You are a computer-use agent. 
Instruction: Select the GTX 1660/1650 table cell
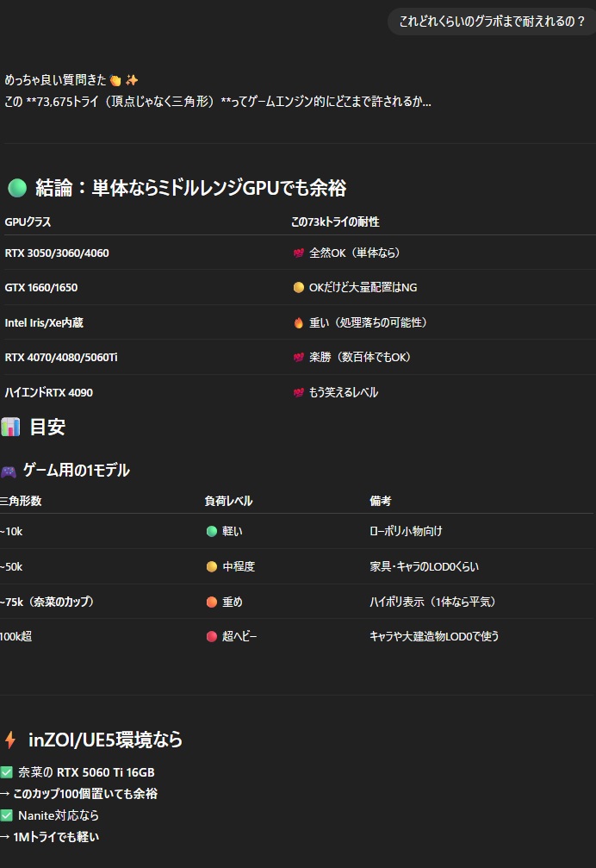(41, 287)
